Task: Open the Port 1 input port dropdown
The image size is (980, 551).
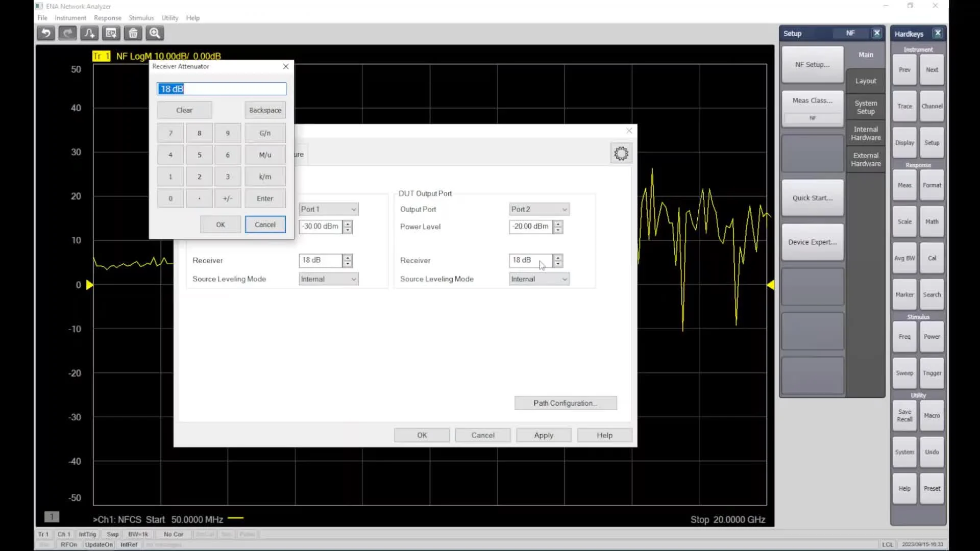Action: coord(329,209)
